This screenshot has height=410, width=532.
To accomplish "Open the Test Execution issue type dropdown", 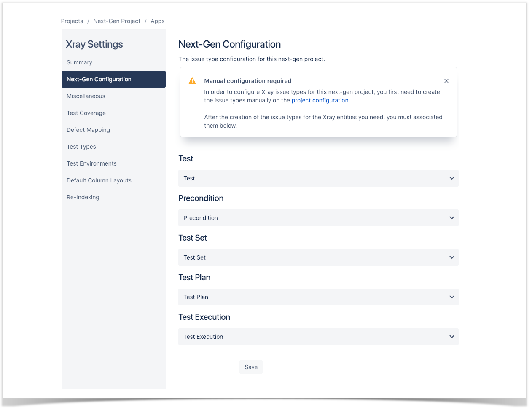I will coord(318,337).
